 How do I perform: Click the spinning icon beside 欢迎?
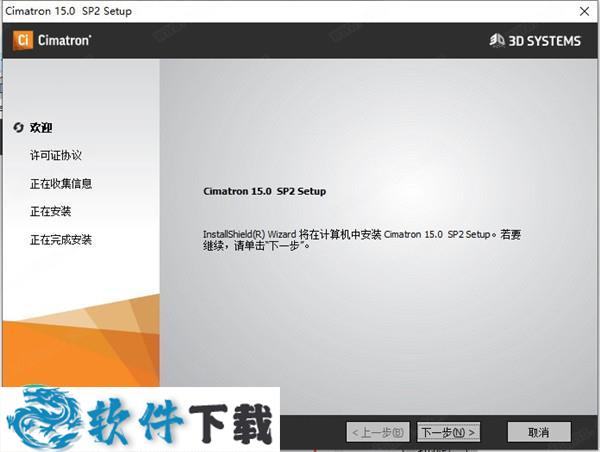tap(18, 127)
